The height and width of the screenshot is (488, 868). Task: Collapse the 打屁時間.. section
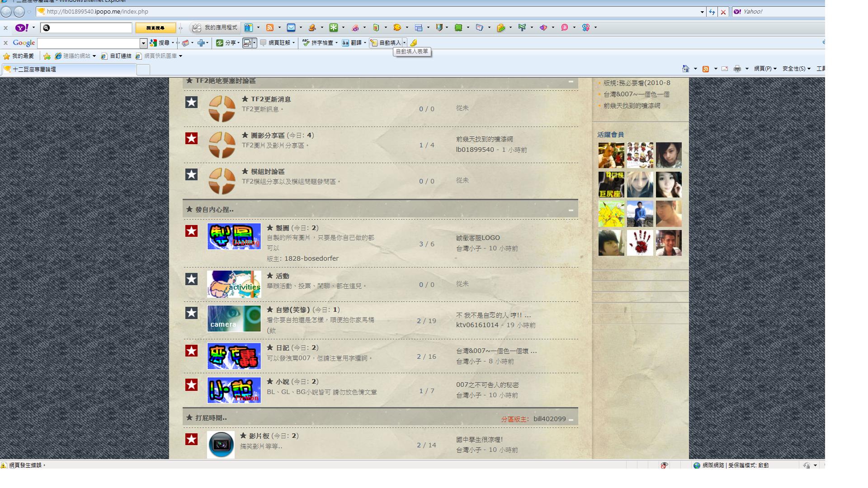point(571,420)
